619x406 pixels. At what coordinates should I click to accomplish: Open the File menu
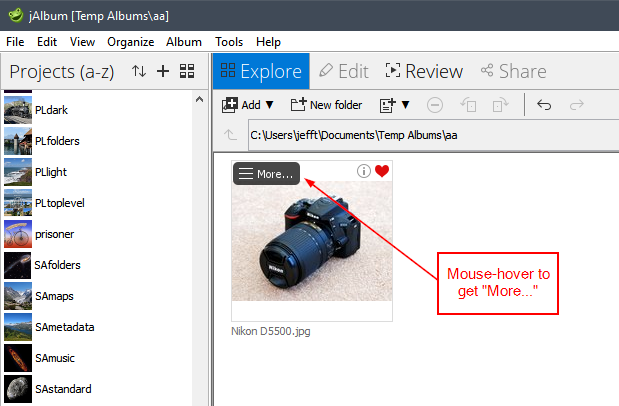click(15, 42)
